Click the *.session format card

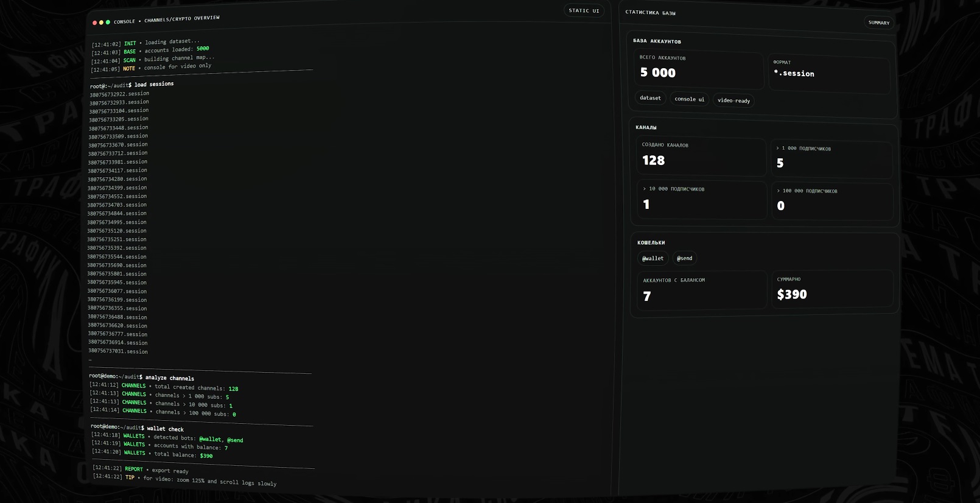[828, 73]
